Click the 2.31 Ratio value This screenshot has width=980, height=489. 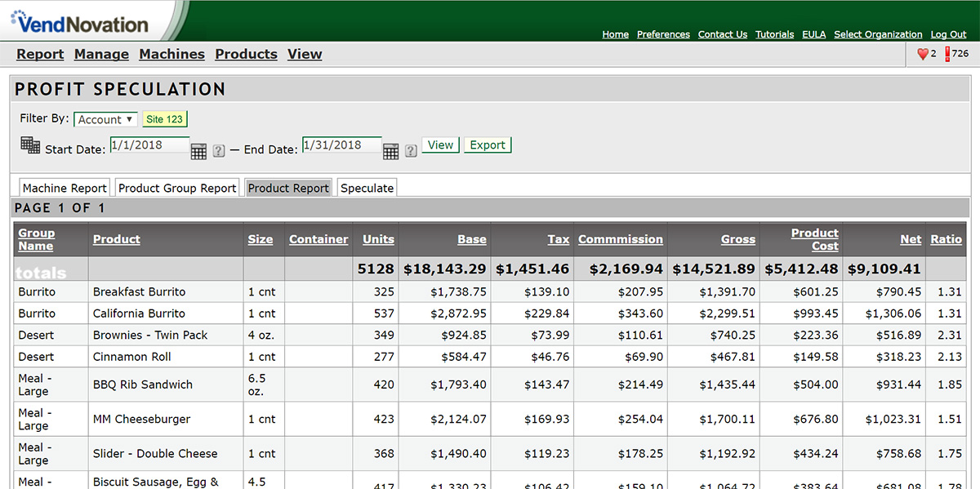coord(950,335)
